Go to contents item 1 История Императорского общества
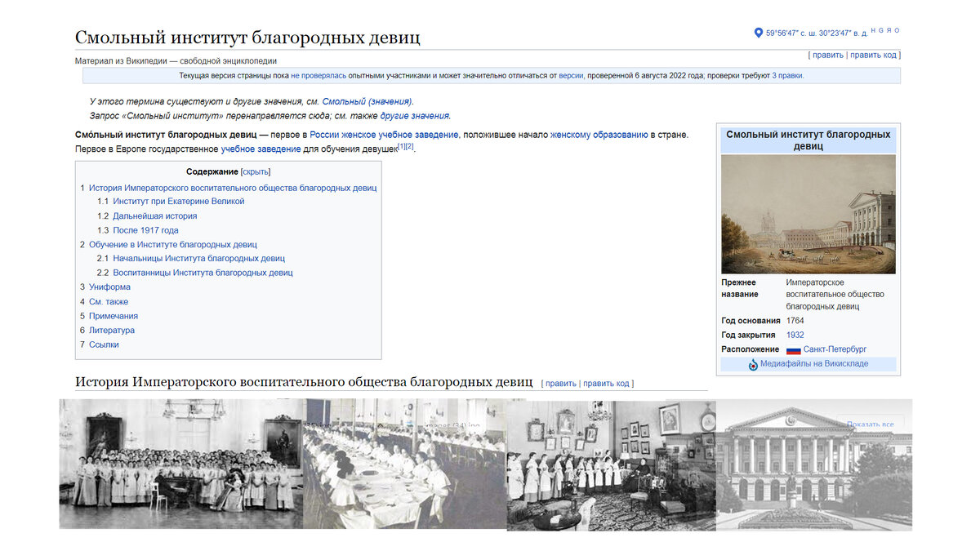 (x=228, y=188)
